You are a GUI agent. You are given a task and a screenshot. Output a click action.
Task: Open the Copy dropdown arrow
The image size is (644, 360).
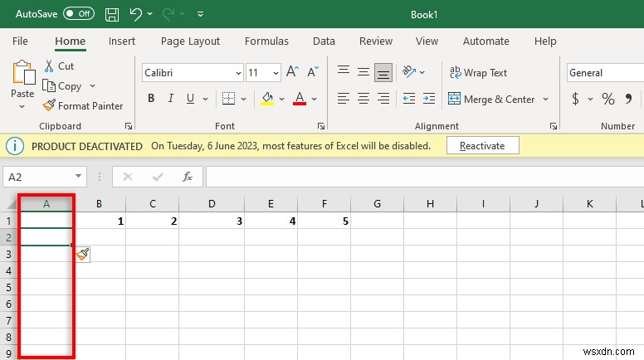92,85
